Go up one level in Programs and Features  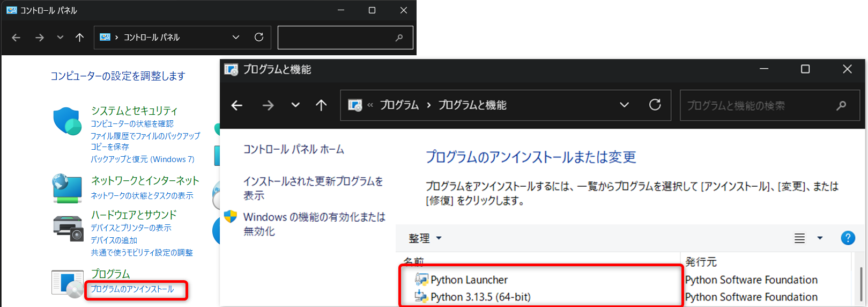pos(321,105)
